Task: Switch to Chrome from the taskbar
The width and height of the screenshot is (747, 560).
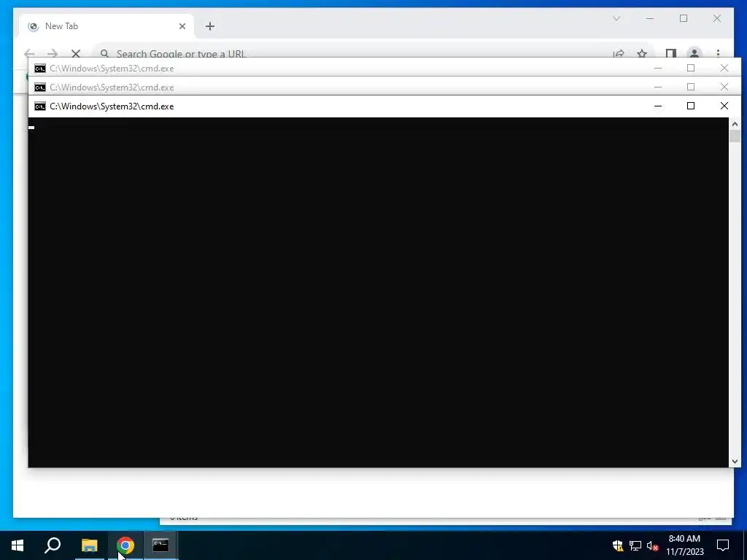Action: click(125, 545)
